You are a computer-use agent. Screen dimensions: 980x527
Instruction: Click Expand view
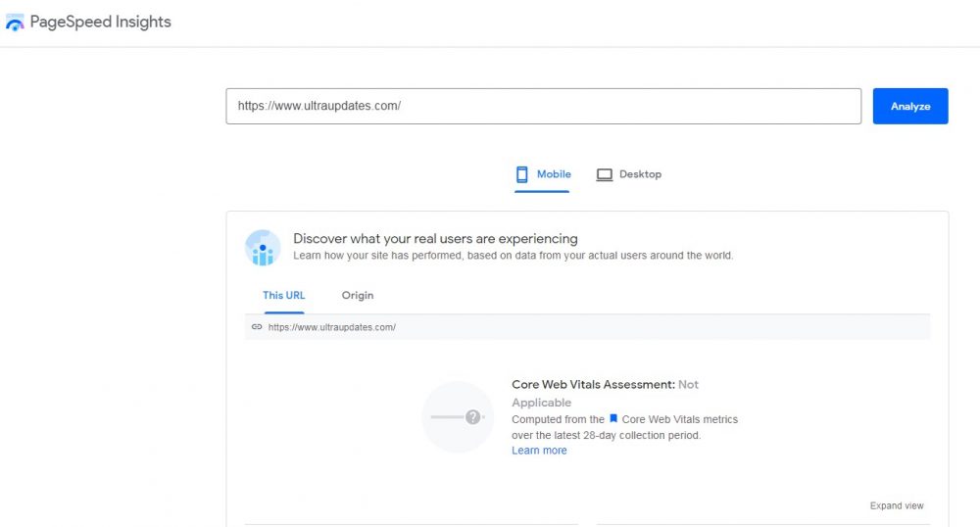pos(896,505)
